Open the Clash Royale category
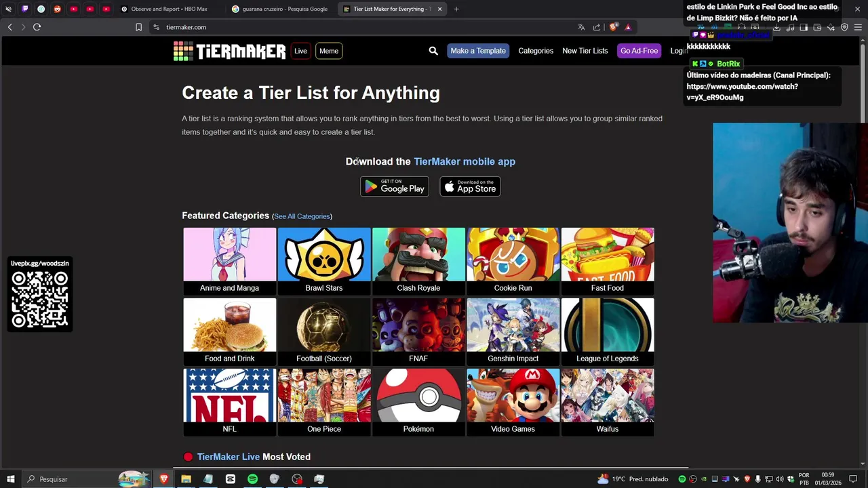The width and height of the screenshot is (868, 488). coord(418,261)
